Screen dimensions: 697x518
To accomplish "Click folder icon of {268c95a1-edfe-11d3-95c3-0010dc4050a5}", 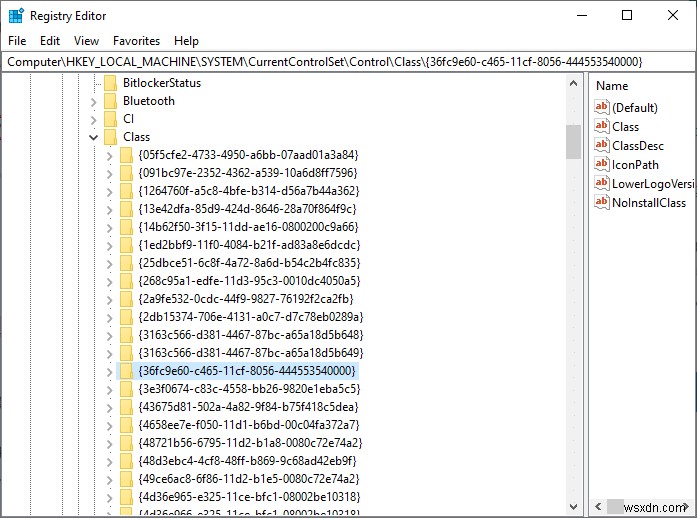I will tap(126, 281).
